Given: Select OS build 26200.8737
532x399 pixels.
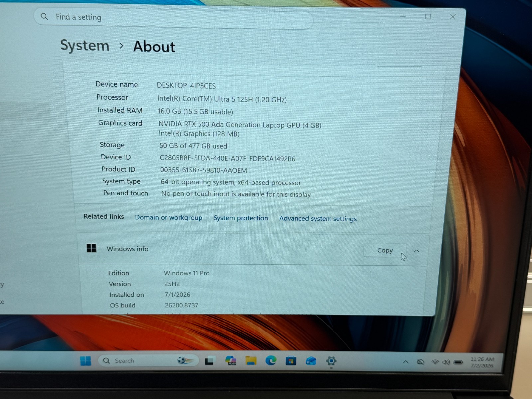Looking at the screenshot, I should tap(182, 305).
